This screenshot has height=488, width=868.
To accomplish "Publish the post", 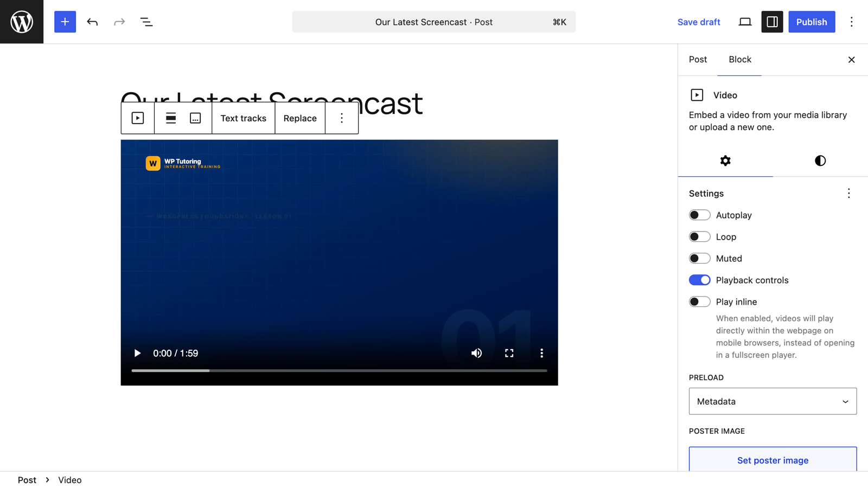I will tap(812, 22).
